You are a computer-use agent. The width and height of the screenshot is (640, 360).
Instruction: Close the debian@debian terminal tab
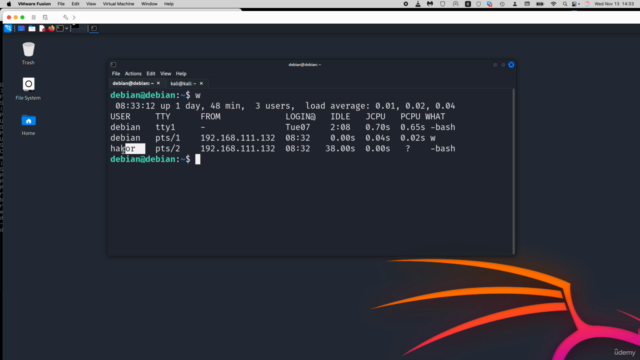tap(158, 83)
